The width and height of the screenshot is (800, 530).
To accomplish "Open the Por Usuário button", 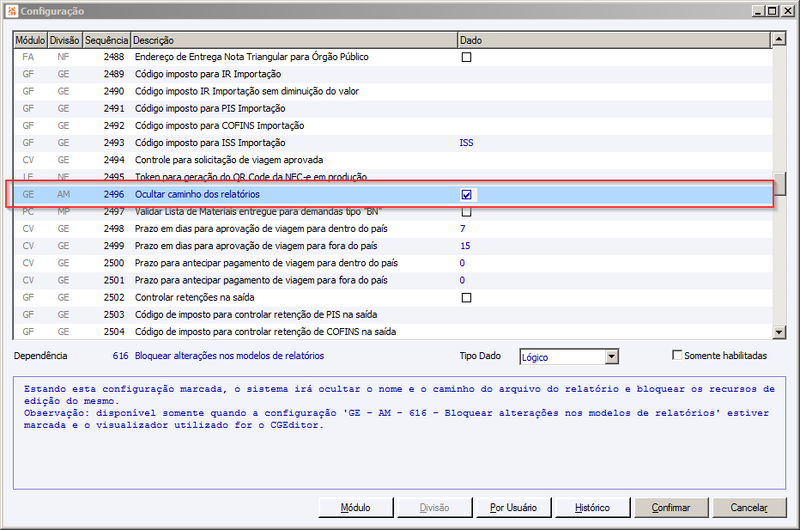I will click(513, 508).
